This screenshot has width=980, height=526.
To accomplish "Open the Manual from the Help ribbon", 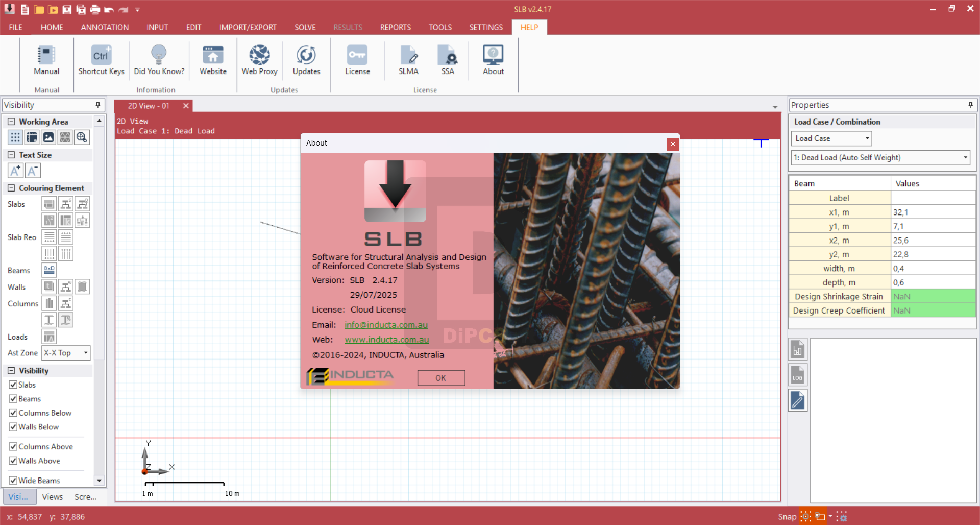I will [46, 60].
